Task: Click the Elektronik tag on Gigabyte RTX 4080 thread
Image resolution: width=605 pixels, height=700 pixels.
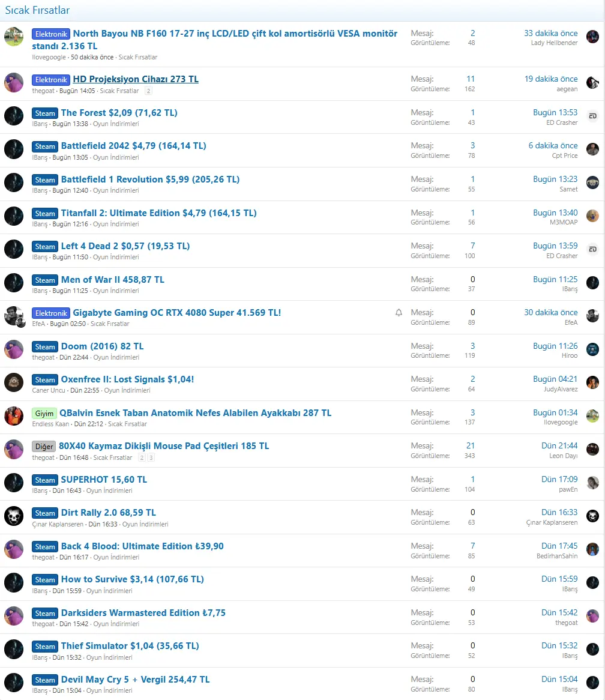Action: [x=51, y=313]
